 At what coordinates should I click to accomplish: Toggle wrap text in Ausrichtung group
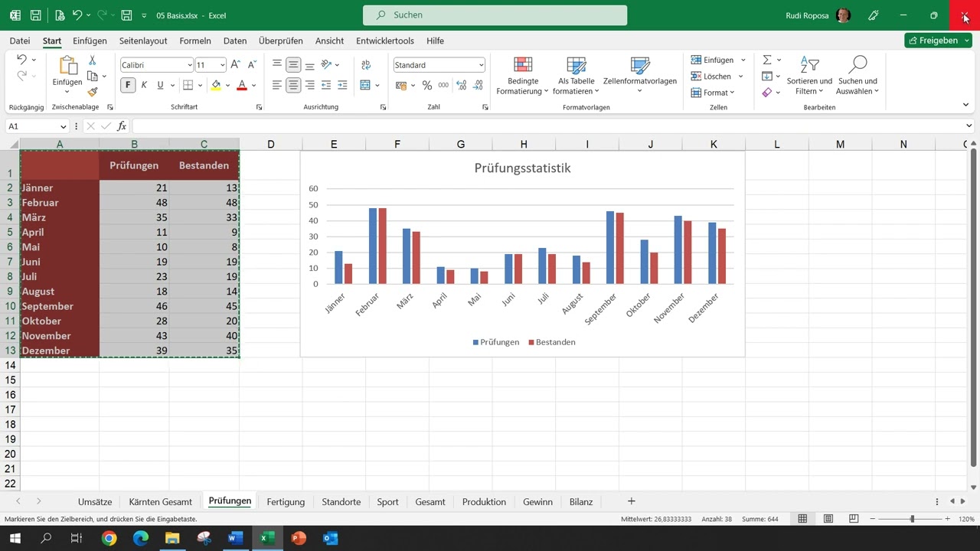(365, 65)
